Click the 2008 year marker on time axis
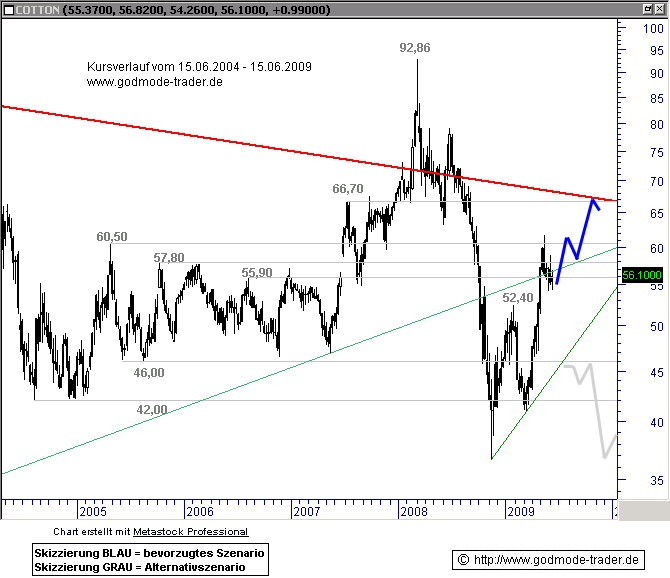 point(414,511)
